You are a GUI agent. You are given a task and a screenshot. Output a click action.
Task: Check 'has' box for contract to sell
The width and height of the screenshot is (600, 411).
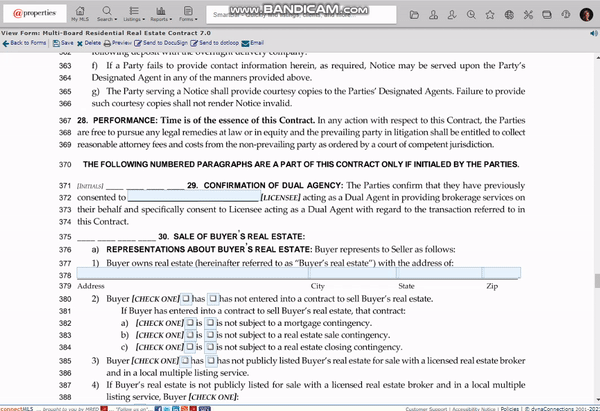(x=186, y=299)
